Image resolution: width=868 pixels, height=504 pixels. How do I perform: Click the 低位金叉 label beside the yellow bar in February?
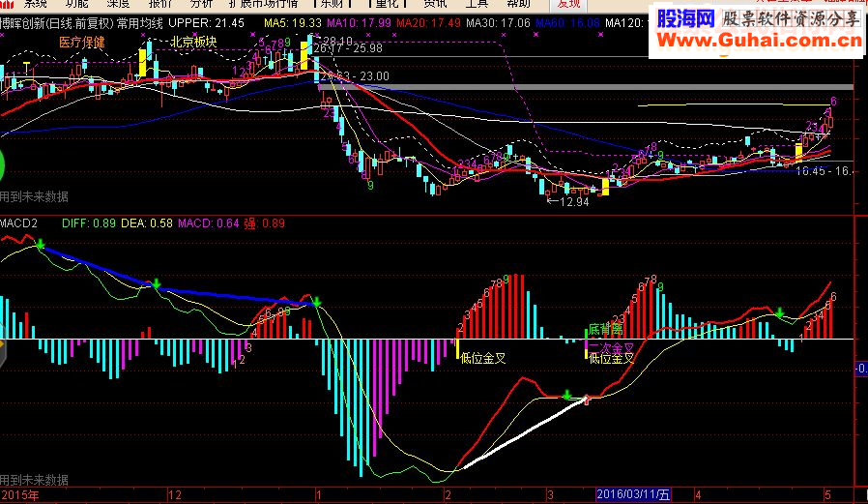coord(483,358)
